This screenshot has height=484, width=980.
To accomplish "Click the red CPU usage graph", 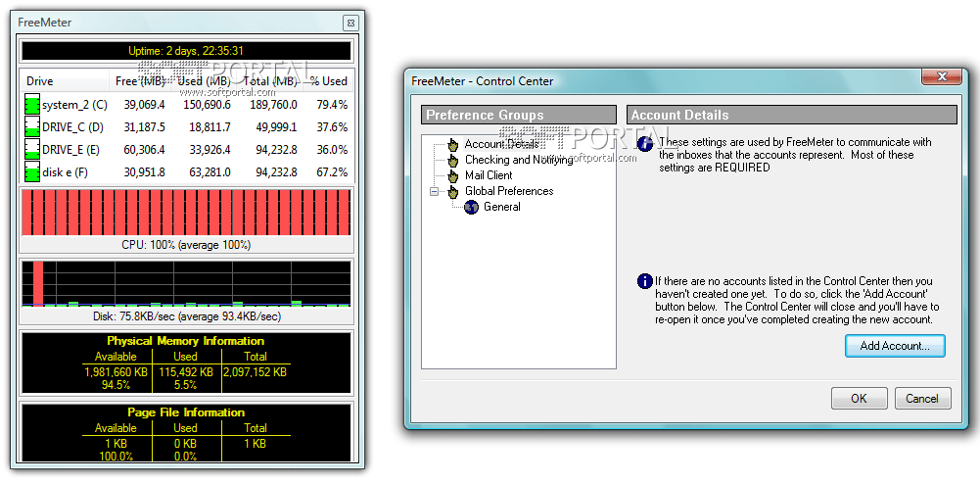I will coord(186,213).
